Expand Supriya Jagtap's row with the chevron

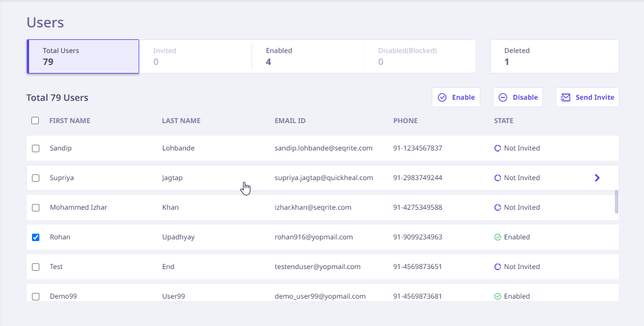pyautogui.click(x=597, y=178)
